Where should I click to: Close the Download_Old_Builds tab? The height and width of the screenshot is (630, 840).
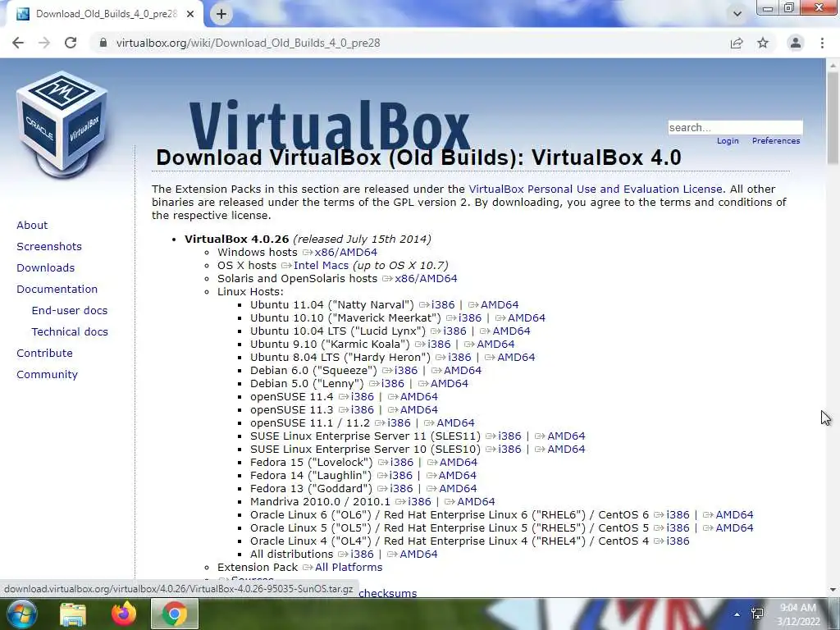tap(190, 14)
